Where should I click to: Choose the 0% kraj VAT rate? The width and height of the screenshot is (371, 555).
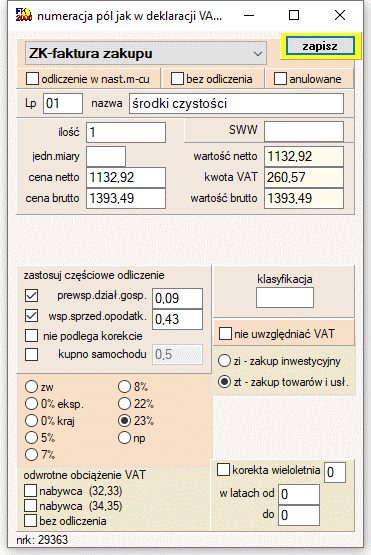point(31,420)
